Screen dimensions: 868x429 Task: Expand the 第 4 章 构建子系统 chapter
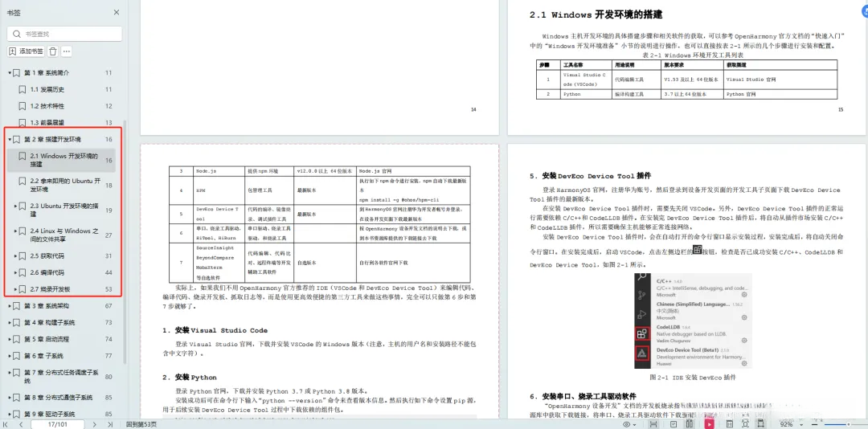pos(10,322)
